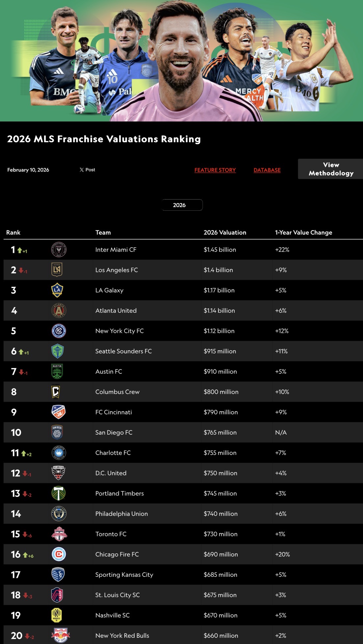
Task: Click the Columbus Crew logo
Action: pos(56,392)
